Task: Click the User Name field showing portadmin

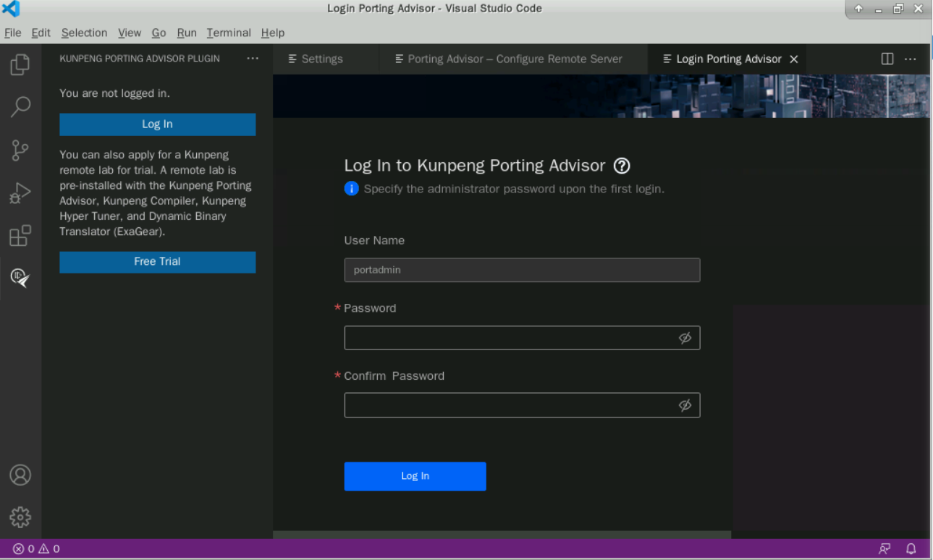Action: click(522, 270)
